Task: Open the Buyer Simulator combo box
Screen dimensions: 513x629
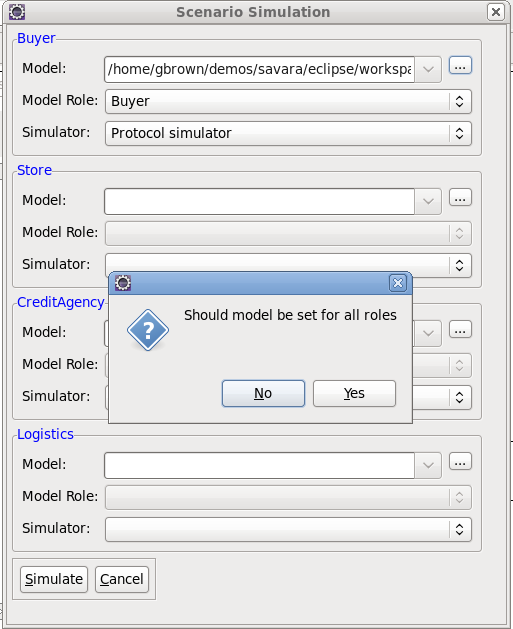Action: [x=288, y=134]
